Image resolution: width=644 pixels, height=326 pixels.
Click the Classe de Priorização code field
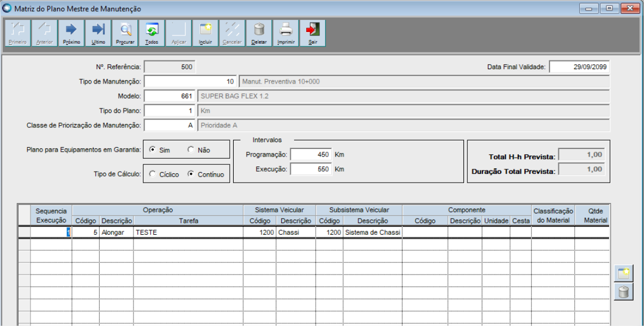click(x=170, y=125)
